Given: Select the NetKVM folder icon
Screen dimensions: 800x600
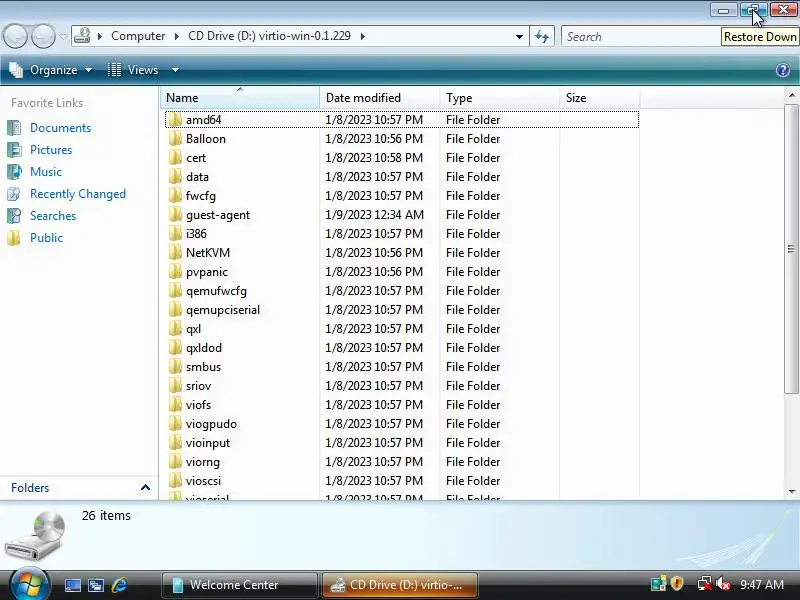Looking at the screenshot, I should click(174, 253).
